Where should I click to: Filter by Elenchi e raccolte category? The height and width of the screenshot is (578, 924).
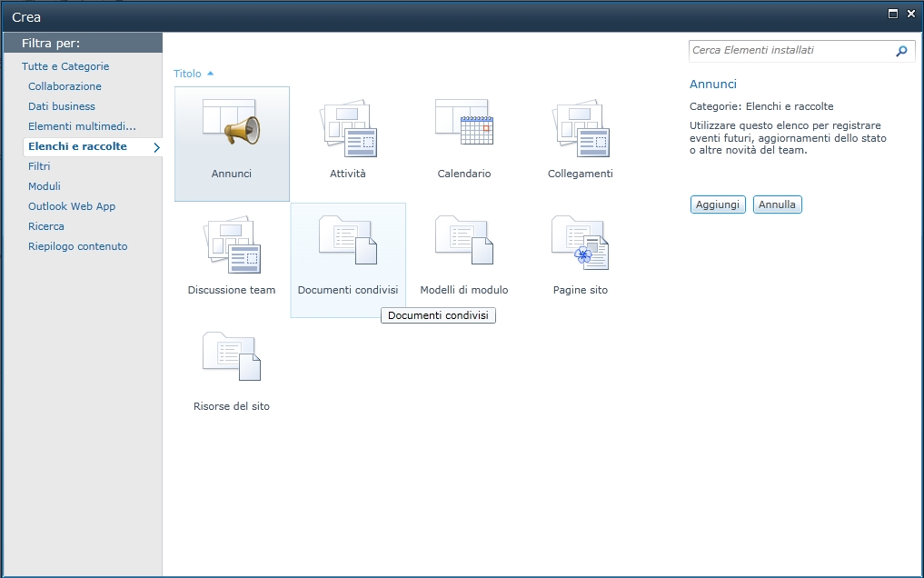pyautogui.click(x=77, y=146)
